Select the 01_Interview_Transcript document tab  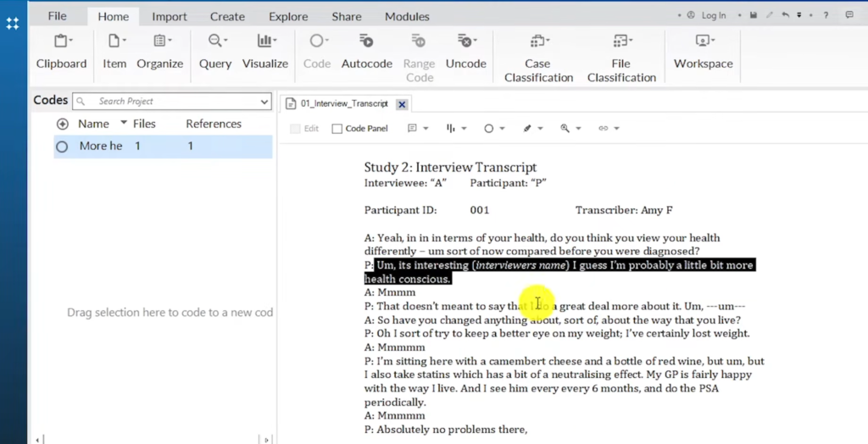[346, 103]
